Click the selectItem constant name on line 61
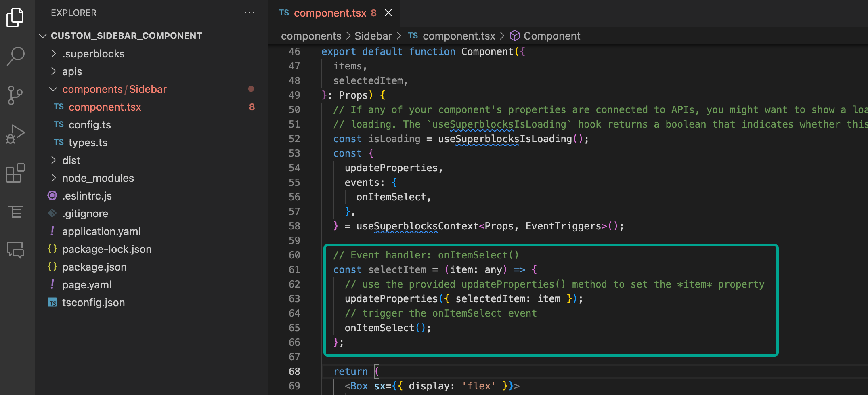 [x=397, y=270]
